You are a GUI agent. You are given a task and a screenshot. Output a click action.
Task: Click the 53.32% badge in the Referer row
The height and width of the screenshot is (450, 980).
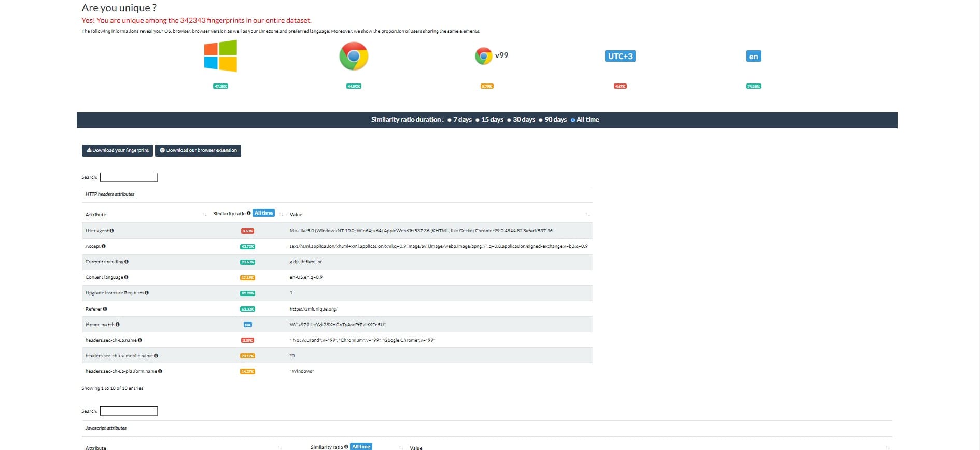click(247, 309)
